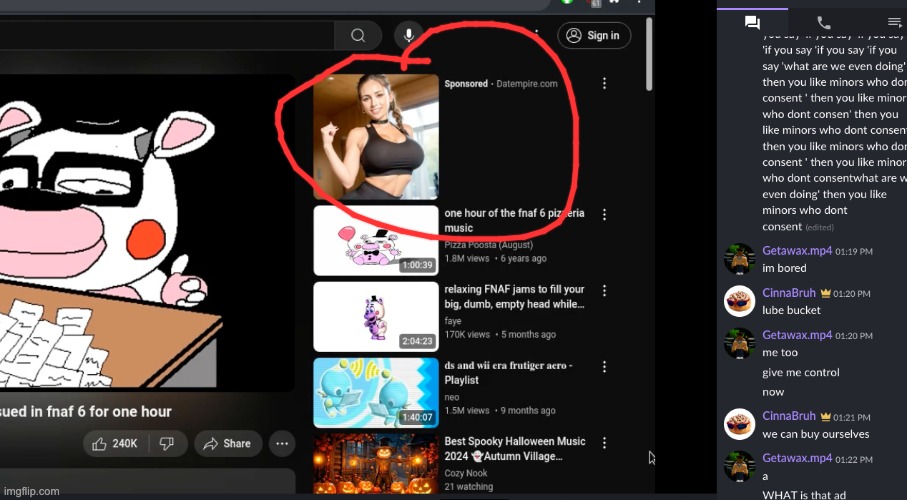The width and height of the screenshot is (907, 500).
Task: Click Getawax.mp4 avatar at 01:22 PM
Action: pos(739,466)
